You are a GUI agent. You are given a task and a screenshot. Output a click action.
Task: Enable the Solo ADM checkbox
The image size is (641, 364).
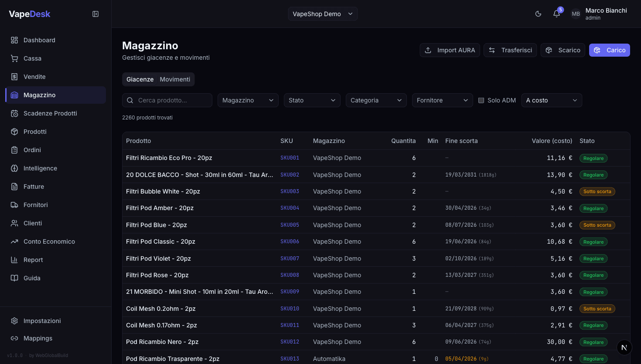[x=481, y=100]
